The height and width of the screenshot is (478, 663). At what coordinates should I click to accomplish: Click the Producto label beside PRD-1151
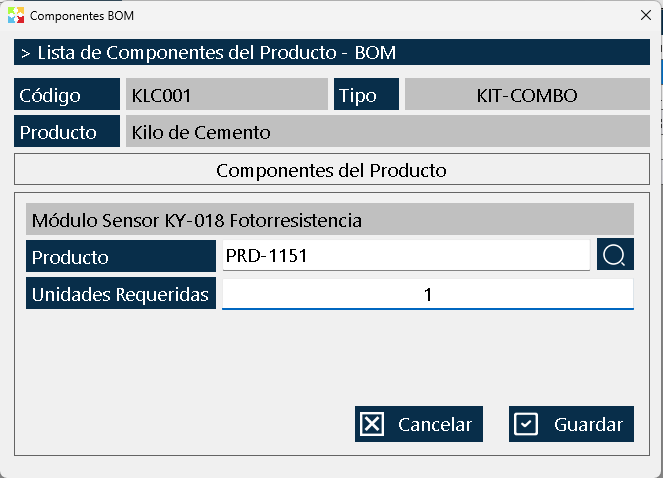(x=121, y=256)
